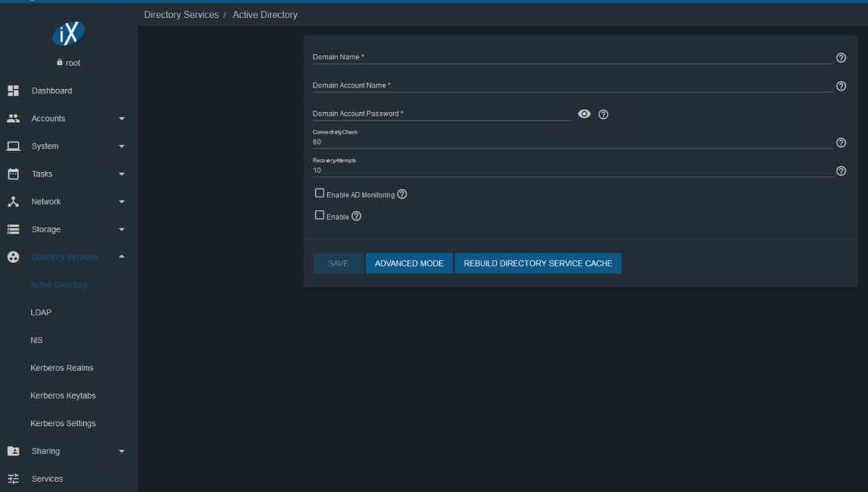Click the Tasks calendar icon
The width and height of the screenshot is (868, 492).
pos(13,174)
